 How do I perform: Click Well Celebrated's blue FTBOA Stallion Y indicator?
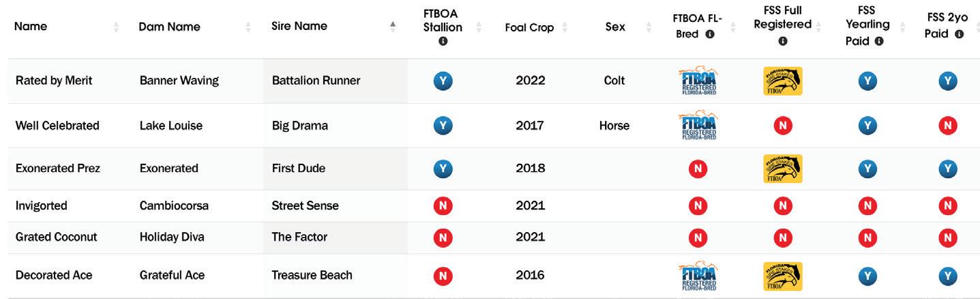point(443,126)
